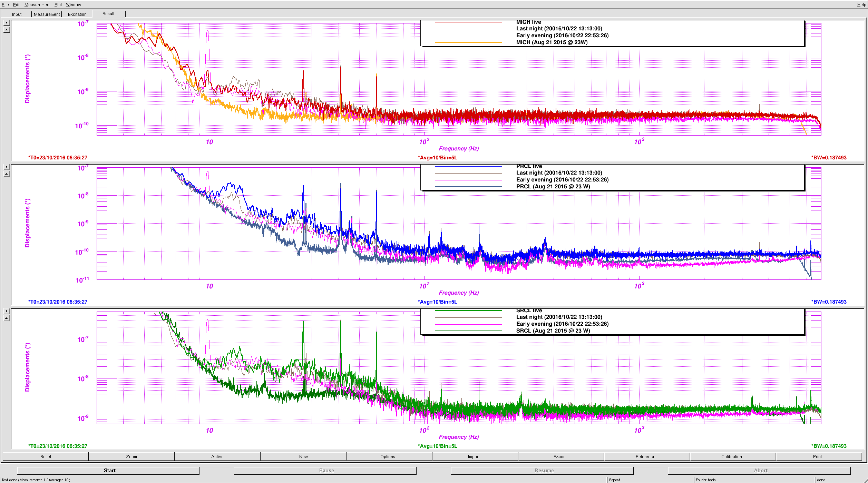Click the MICH live red legend line
This screenshot has height=483, width=868.
click(x=468, y=22)
